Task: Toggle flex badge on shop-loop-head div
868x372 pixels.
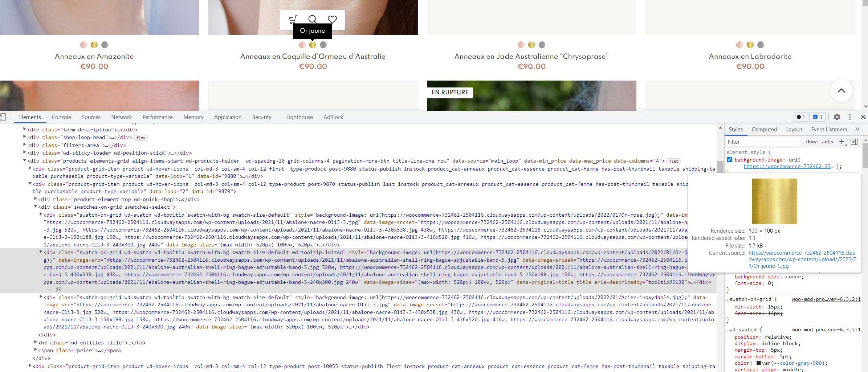Action: tap(141, 138)
